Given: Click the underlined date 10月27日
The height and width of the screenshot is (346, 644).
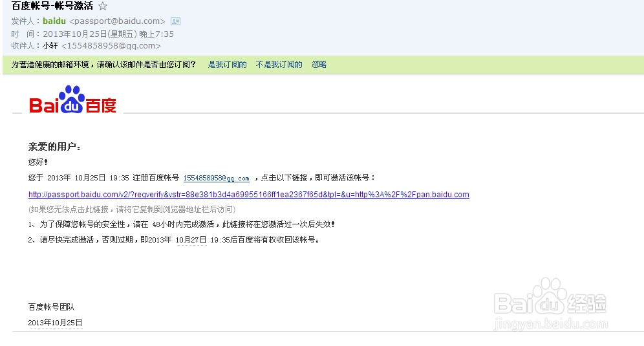Looking at the screenshot, I should click(191, 240).
